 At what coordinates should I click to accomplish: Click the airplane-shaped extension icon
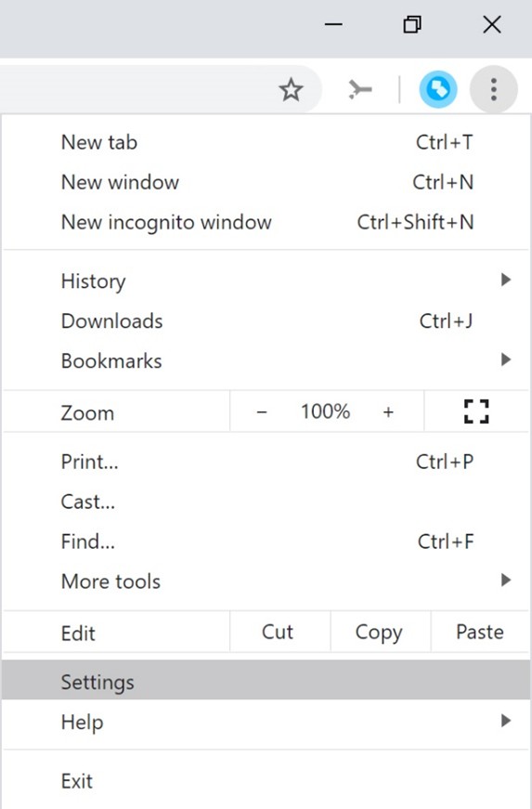360,90
